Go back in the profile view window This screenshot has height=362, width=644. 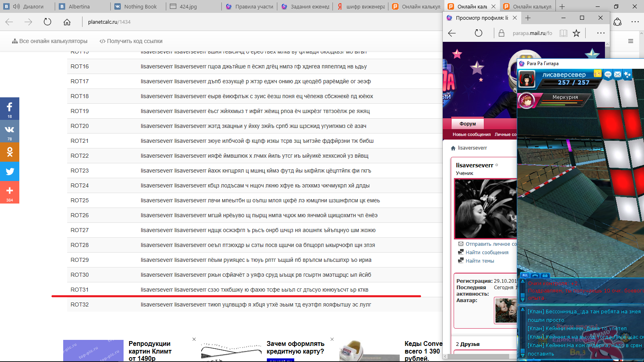click(452, 33)
